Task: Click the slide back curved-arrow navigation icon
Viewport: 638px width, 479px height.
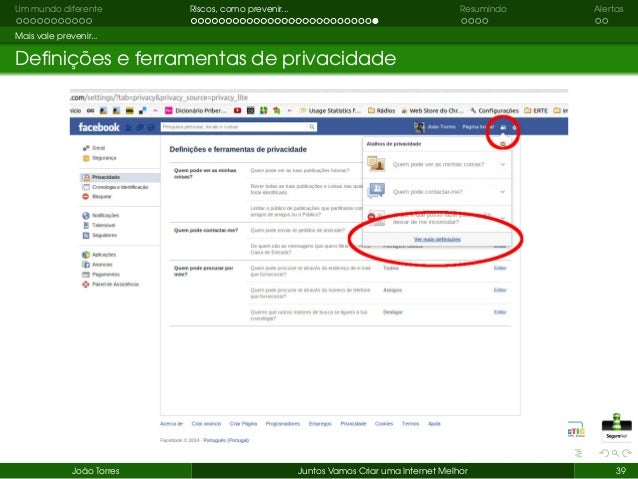Action: tap(604, 453)
